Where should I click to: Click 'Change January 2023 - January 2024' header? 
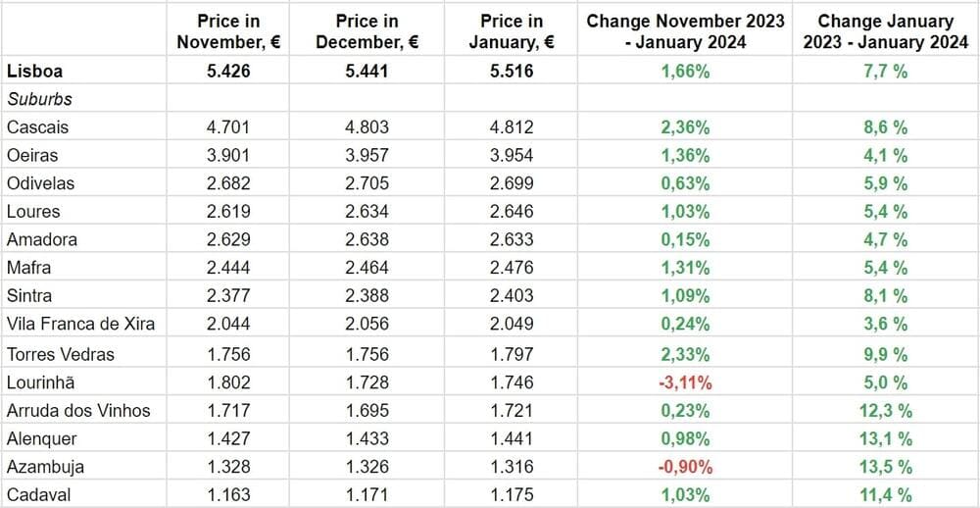pos(885,31)
